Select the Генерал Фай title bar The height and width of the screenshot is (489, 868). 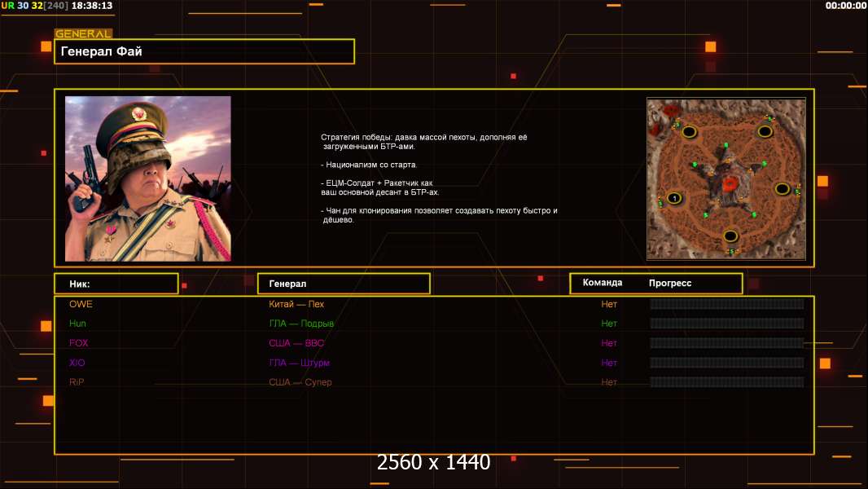pyautogui.click(x=204, y=51)
